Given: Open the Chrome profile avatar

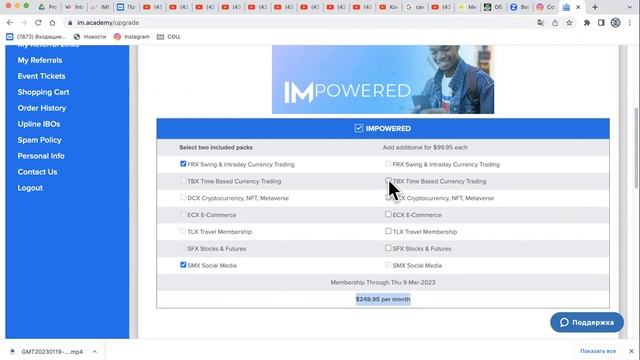Looking at the screenshot, I should point(615,23).
